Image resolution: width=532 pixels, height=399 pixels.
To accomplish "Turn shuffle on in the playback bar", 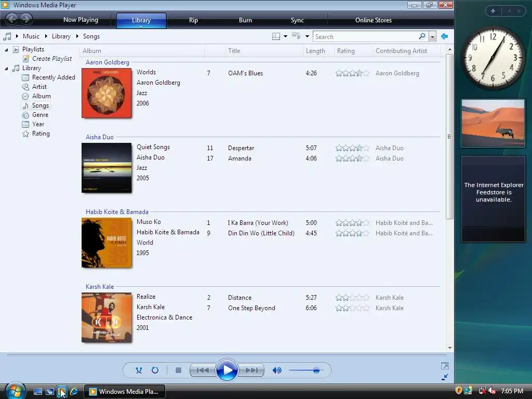I will tap(139, 370).
